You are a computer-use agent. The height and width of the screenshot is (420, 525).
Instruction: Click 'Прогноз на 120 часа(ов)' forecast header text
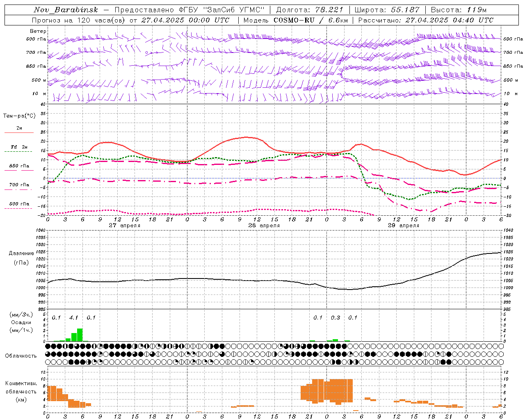point(79,20)
